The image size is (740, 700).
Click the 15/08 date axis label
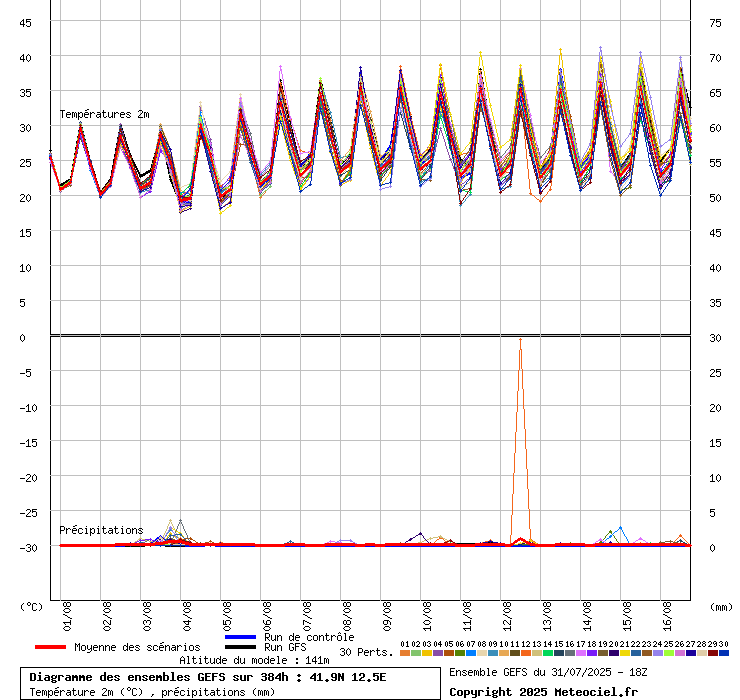click(627, 616)
